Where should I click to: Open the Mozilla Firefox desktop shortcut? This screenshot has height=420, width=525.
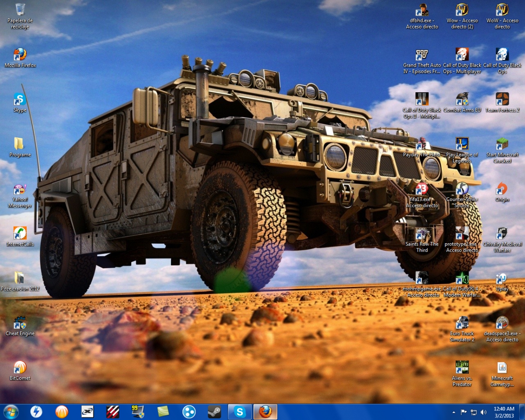pyautogui.click(x=20, y=55)
